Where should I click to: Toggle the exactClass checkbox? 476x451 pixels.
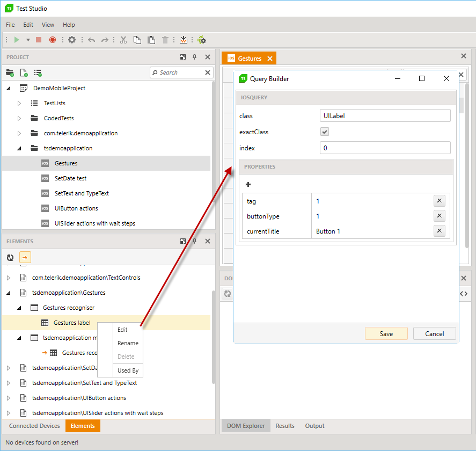tap(325, 132)
